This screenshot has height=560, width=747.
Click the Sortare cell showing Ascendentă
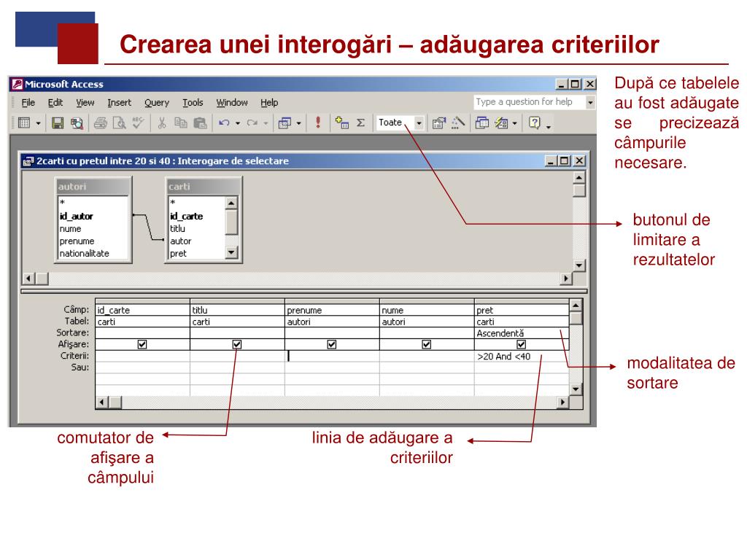[x=521, y=333]
